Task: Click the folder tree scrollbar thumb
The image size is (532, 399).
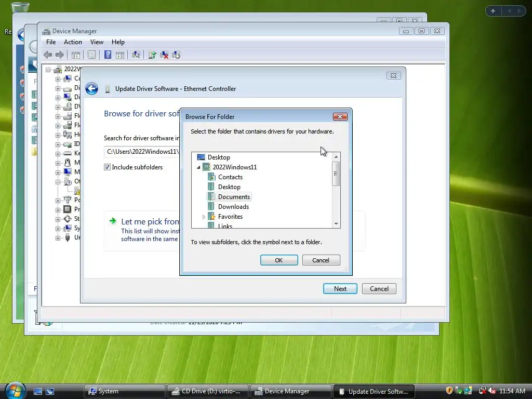Action: (x=336, y=174)
